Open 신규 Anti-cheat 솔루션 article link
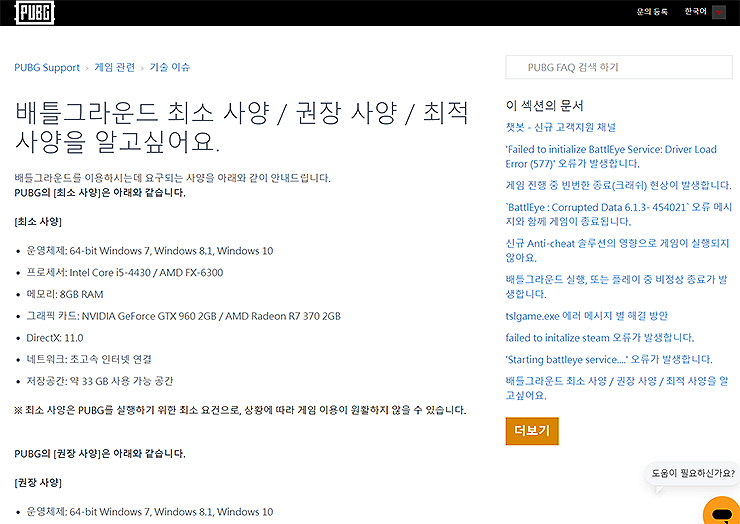 tap(617, 250)
